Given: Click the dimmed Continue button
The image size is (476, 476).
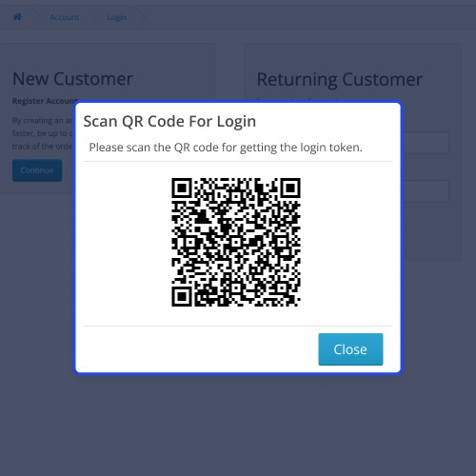Looking at the screenshot, I should pyautogui.click(x=37, y=170).
